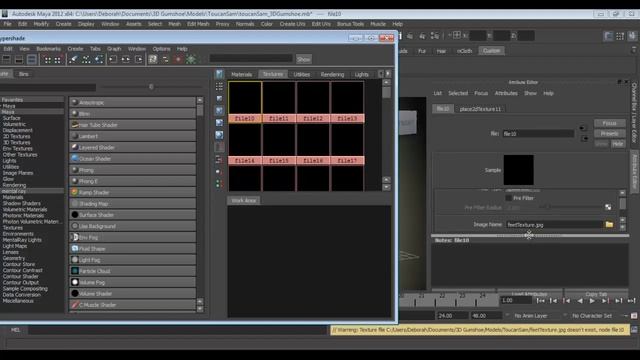Click the Focus button in Attribute Editor
The width and height of the screenshot is (640, 360).
609,123
